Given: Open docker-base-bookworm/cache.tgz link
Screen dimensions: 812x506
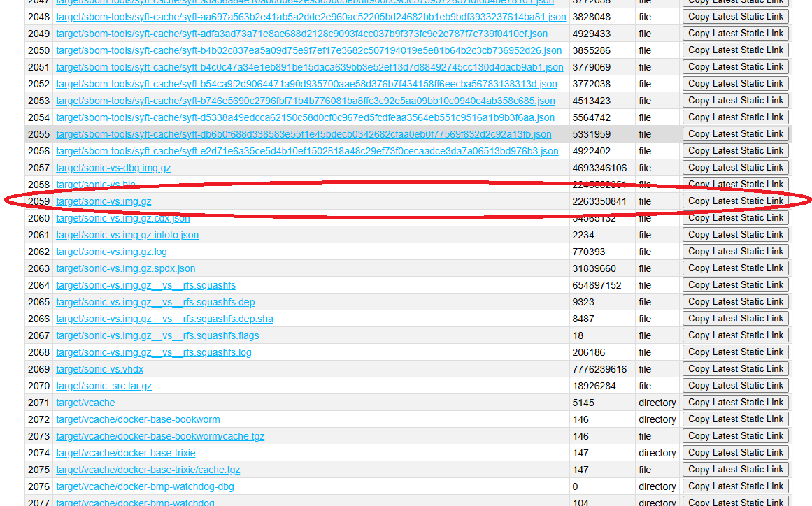Looking at the screenshot, I should point(161,436).
